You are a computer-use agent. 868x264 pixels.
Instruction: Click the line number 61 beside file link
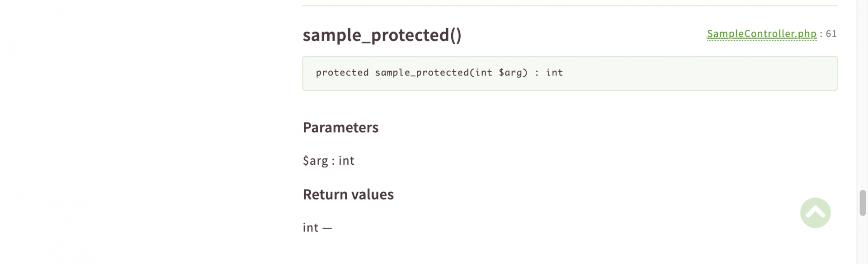tap(831, 34)
